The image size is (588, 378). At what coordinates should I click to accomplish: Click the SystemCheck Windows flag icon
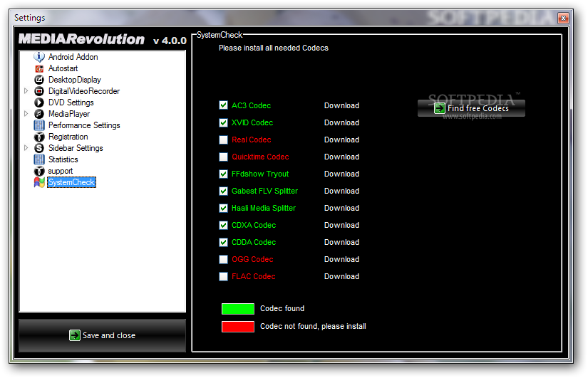(x=39, y=182)
